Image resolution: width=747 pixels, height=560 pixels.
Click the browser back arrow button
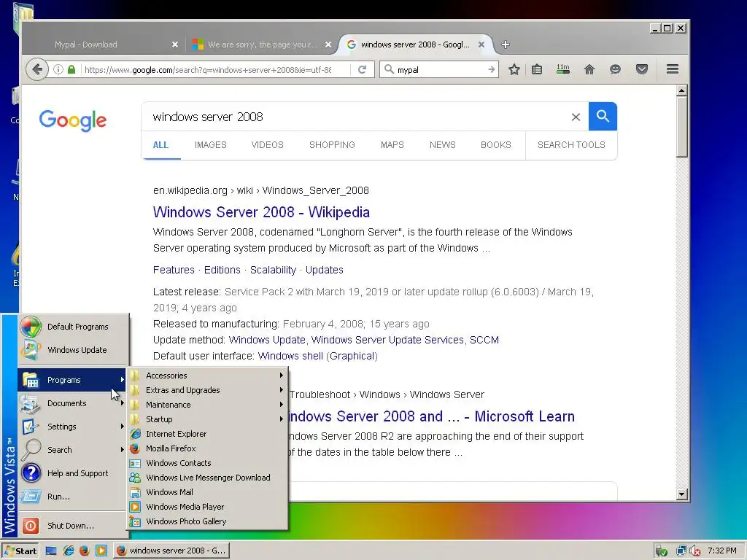coord(36,69)
